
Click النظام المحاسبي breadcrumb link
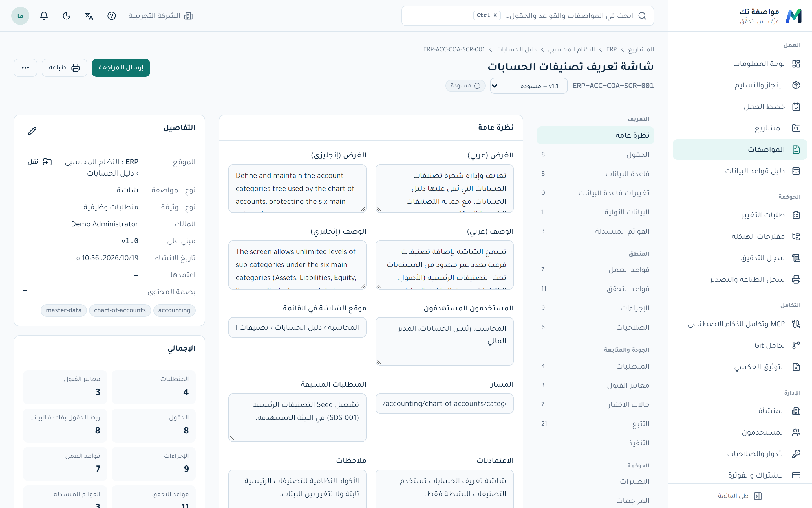pyautogui.click(x=572, y=49)
